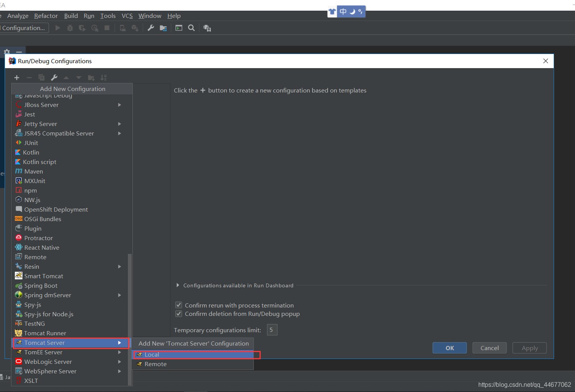Click the move up arrow icon in dialog toolbar
Screen dimensions: 575x392
(x=66, y=78)
